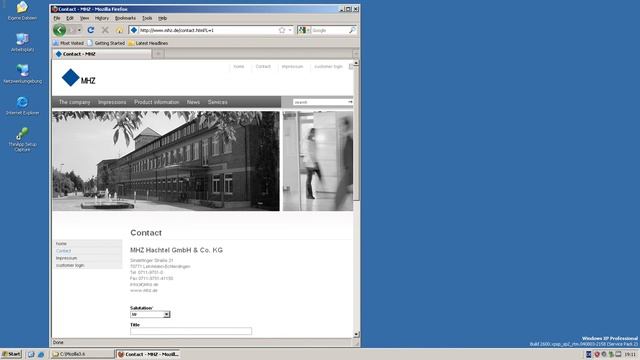Click the MHZ building banner photo
This screenshot has height=360, width=640.
(166, 161)
